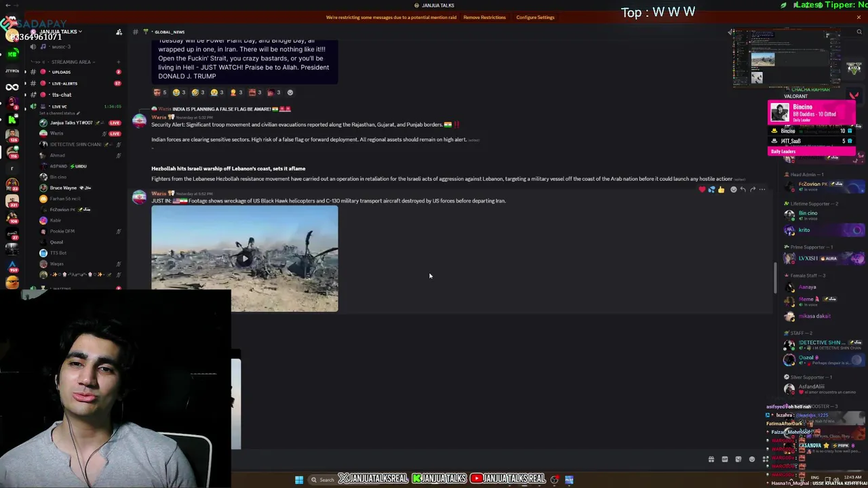Open Bin cino in member list
The image size is (868, 488).
click(823, 214)
